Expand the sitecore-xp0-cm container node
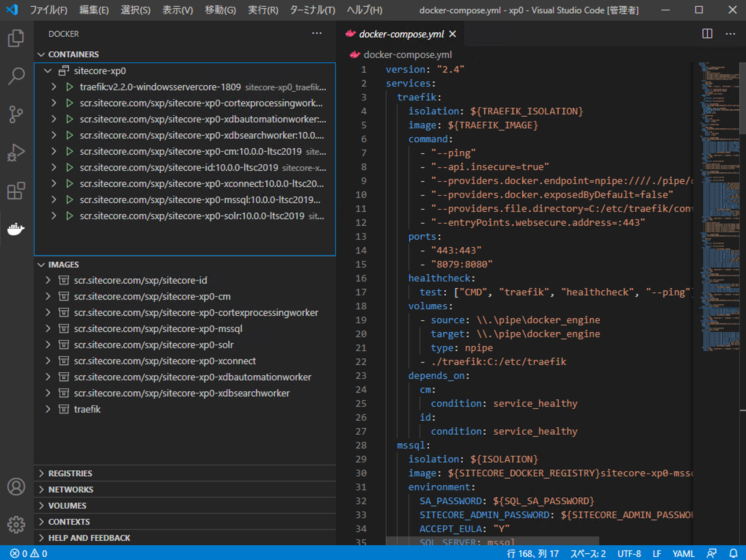The width and height of the screenshot is (746, 560). [54, 151]
